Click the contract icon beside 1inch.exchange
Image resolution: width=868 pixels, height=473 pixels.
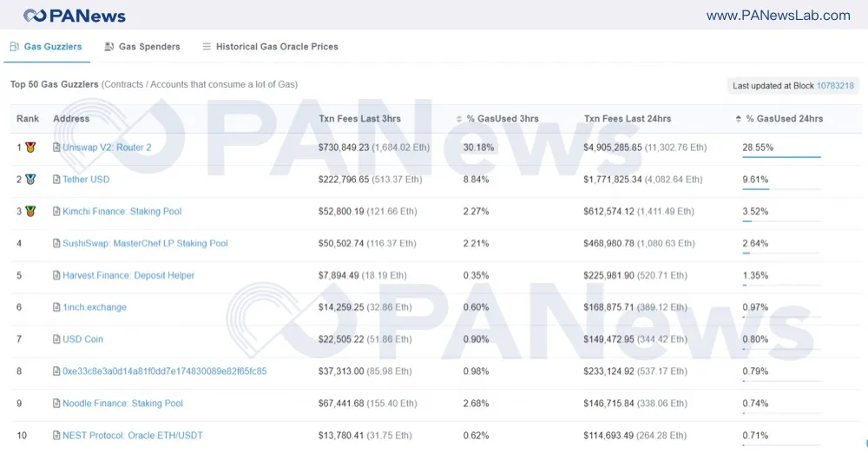click(x=56, y=307)
